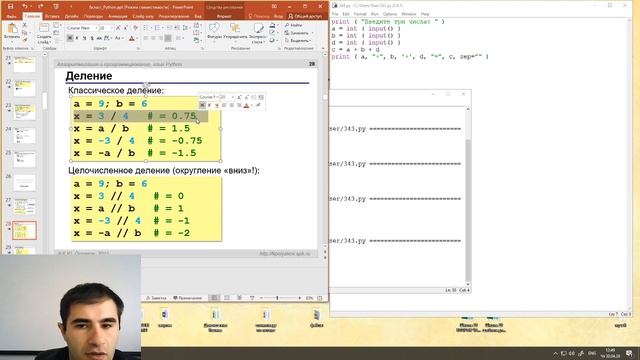Open the File tab in PowerPoint

[x=11, y=16]
